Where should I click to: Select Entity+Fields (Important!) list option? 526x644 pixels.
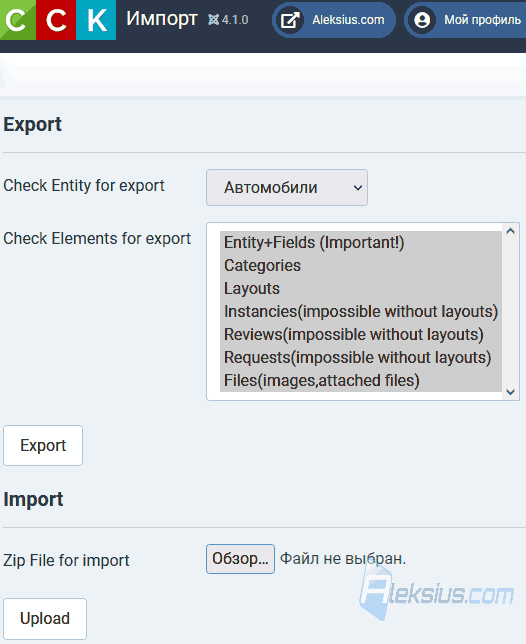point(361,242)
